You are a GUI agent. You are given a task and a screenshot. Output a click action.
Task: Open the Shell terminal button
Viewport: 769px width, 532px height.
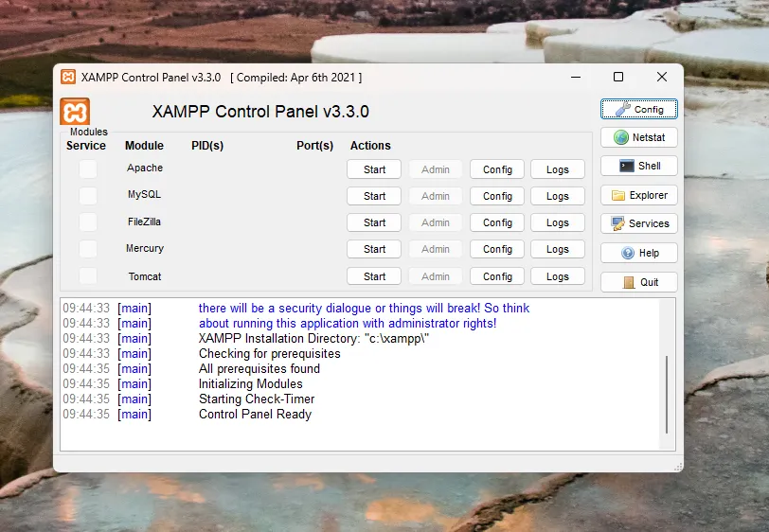point(639,166)
